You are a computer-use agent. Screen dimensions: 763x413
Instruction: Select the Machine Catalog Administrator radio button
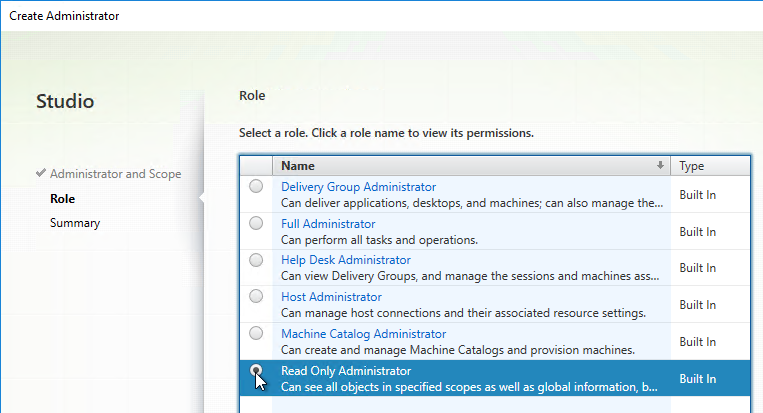pyautogui.click(x=256, y=333)
